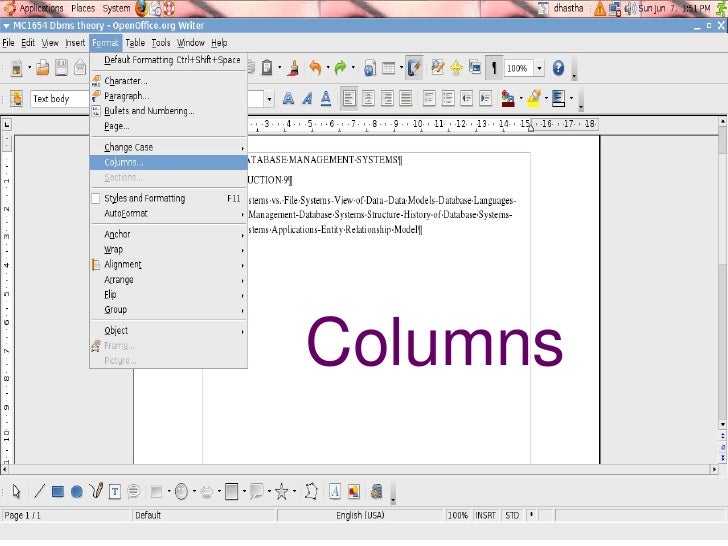Open the Table menu in the menu bar
This screenshot has height=546, width=728.
(134, 43)
